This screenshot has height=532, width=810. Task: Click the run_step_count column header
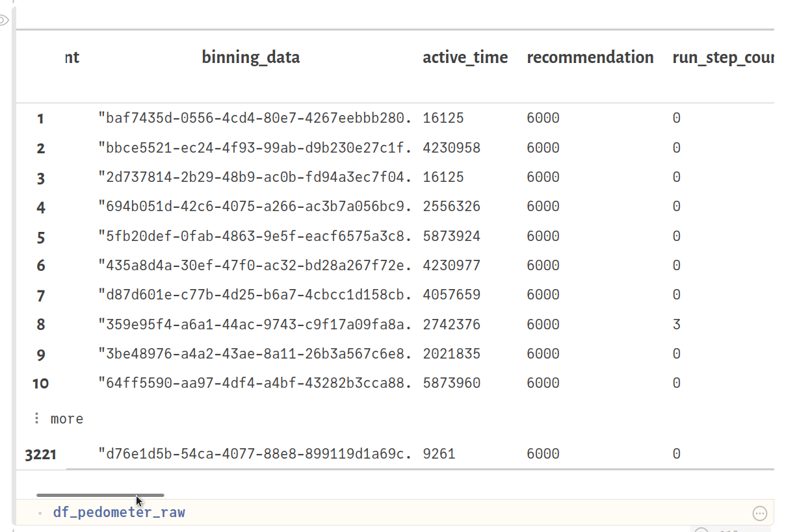(x=723, y=57)
